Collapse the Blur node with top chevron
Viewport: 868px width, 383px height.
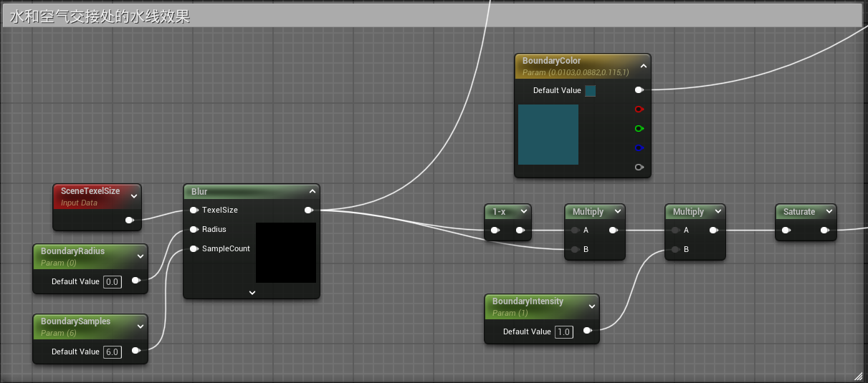(x=312, y=192)
